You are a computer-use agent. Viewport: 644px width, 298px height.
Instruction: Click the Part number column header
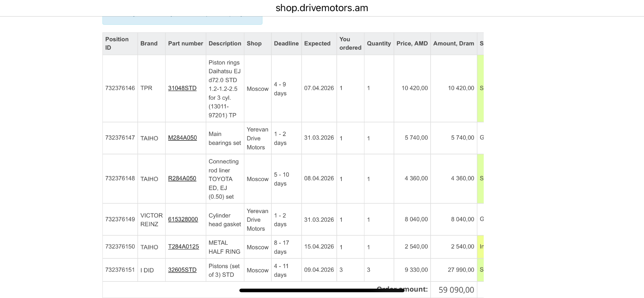(185, 44)
